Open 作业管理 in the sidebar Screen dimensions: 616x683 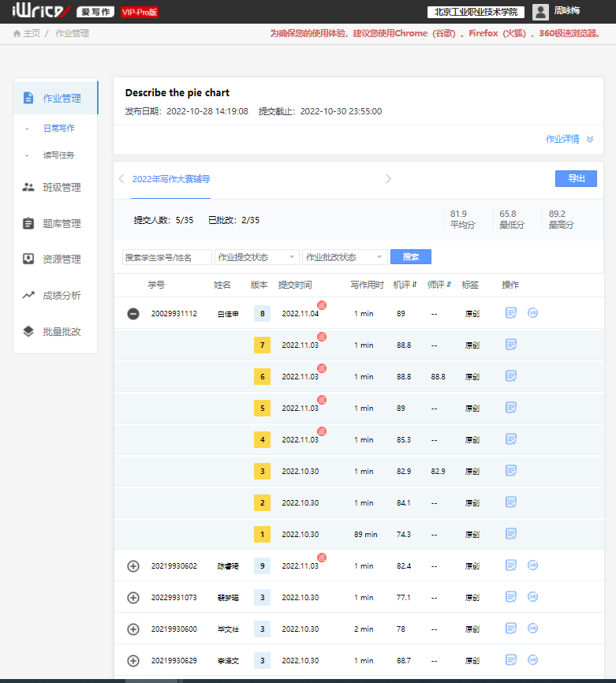pos(62,99)
